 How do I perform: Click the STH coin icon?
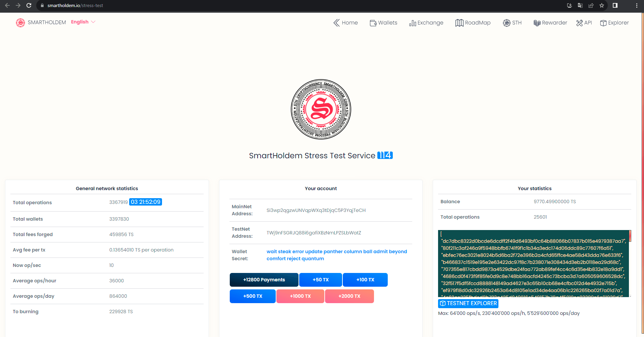[x=506, y=23]
